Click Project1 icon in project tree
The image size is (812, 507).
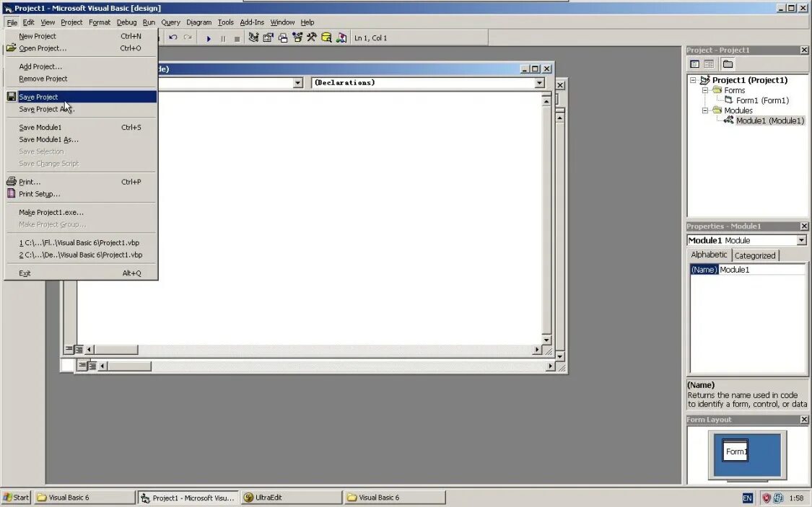coord(704,79)
